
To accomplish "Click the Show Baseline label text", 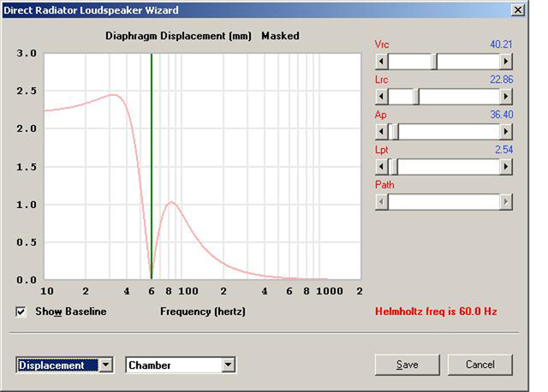I will pos(71,312).
